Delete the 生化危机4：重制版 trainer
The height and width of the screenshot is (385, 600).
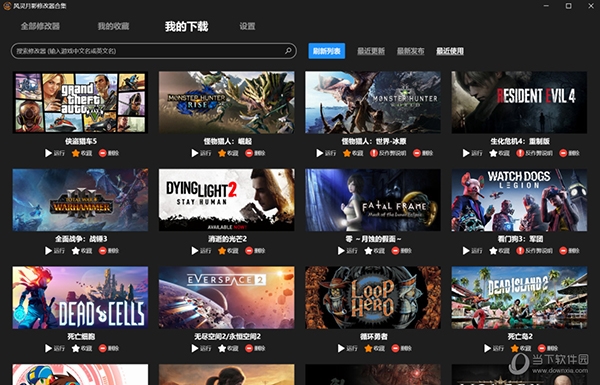click(569, 153)
